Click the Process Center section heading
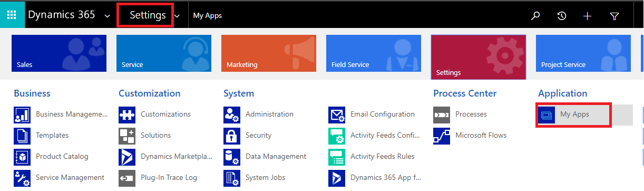 (x=465, y=93)
